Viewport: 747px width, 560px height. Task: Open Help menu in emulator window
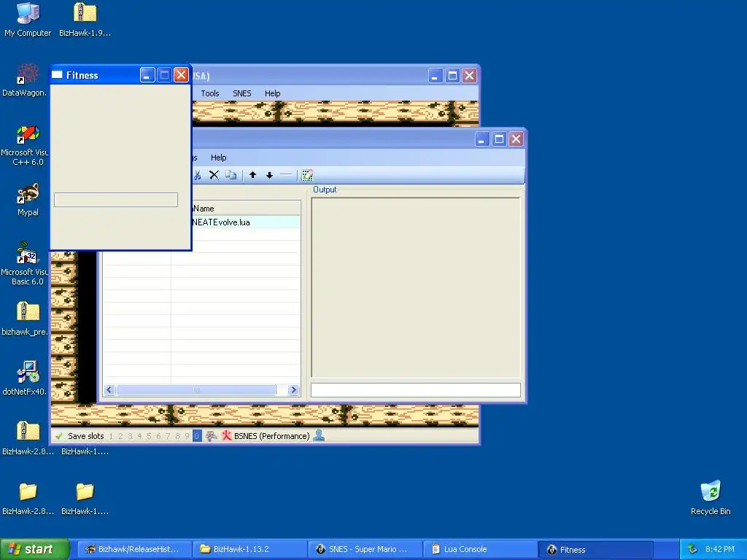pos(273,93)
